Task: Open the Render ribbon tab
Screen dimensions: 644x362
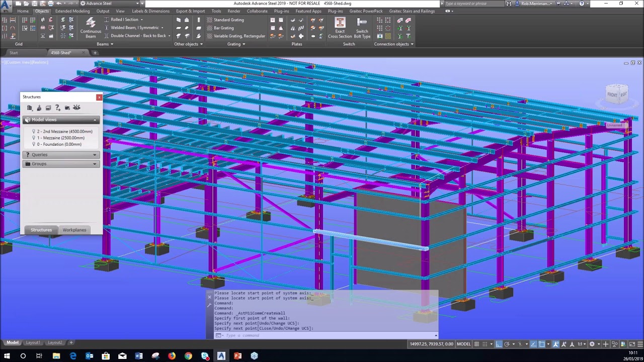Action: click(234, 11)
